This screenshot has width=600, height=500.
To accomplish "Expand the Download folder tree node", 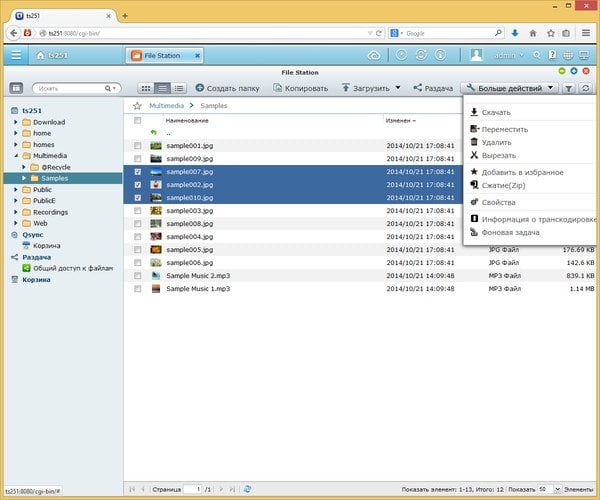I will pos(16,122).
